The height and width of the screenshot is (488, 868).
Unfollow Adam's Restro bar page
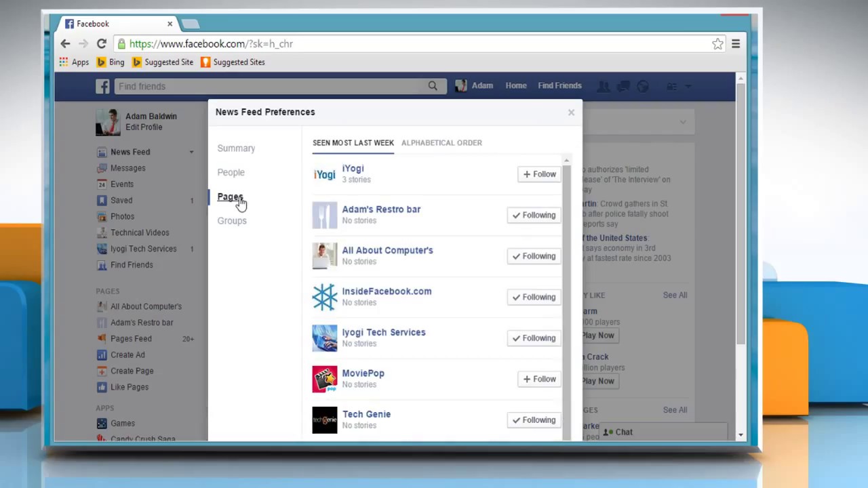pos(534,216)
